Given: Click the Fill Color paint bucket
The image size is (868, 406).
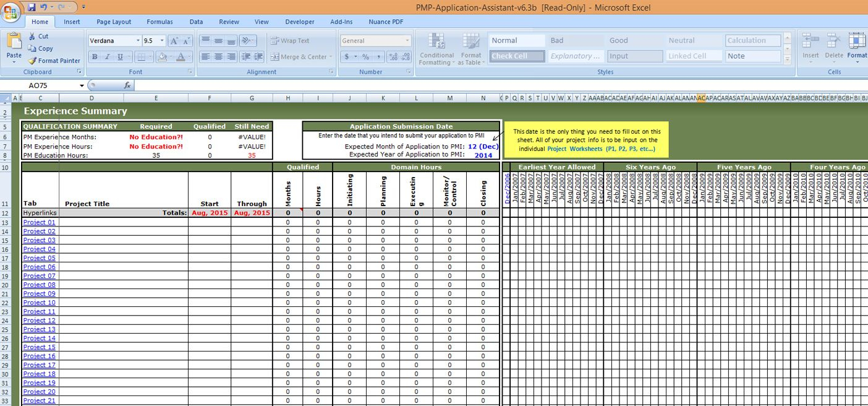Looking at the screenshot, I should (x=162, y=57).
